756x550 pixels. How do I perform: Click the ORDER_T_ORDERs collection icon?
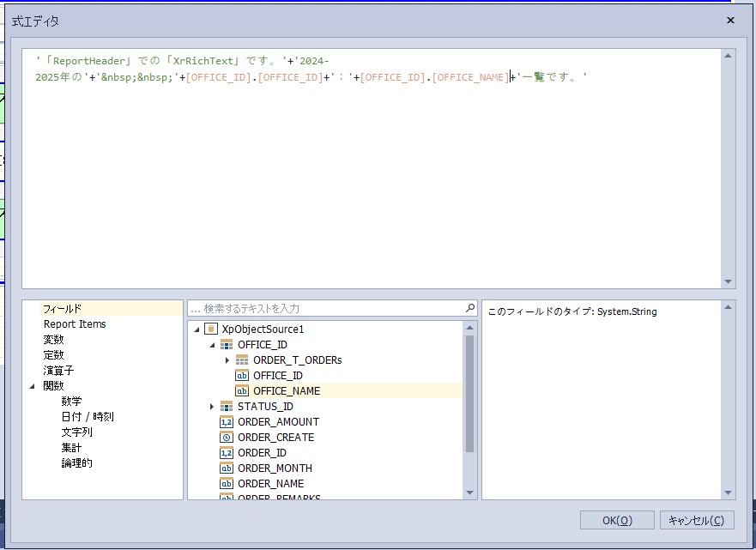coord(242,360)
